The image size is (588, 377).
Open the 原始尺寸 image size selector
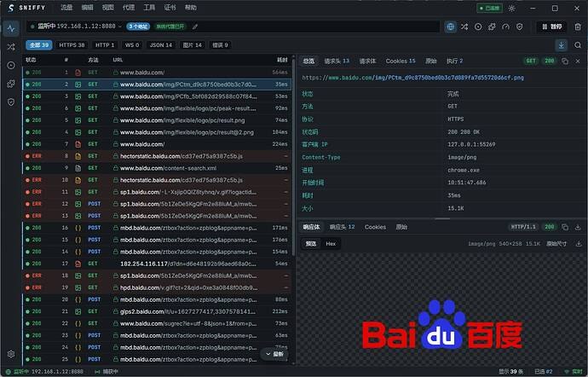point(556,244)
